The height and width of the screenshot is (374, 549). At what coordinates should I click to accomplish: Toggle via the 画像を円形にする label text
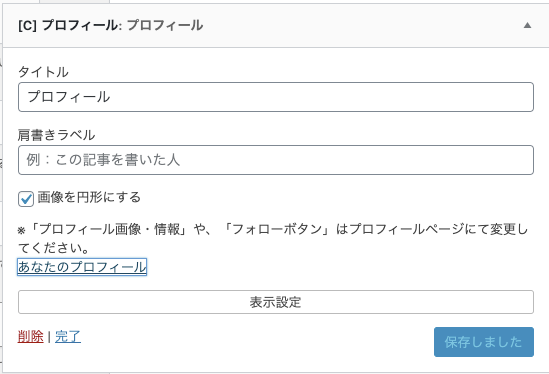click(89, 198)
